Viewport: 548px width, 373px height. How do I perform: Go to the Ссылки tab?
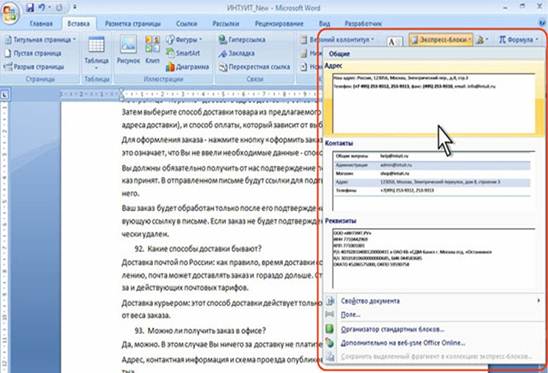187,23
